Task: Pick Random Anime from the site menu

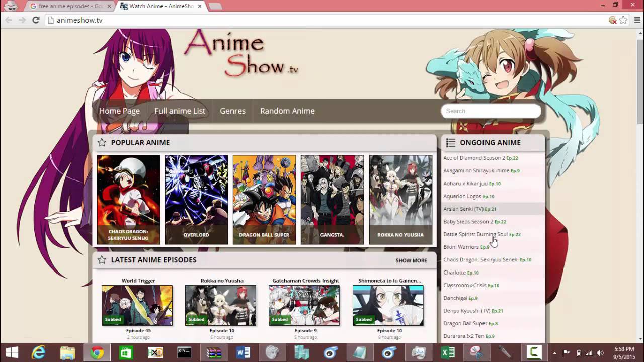Action: pyautogui.click(x=287, y=111)
